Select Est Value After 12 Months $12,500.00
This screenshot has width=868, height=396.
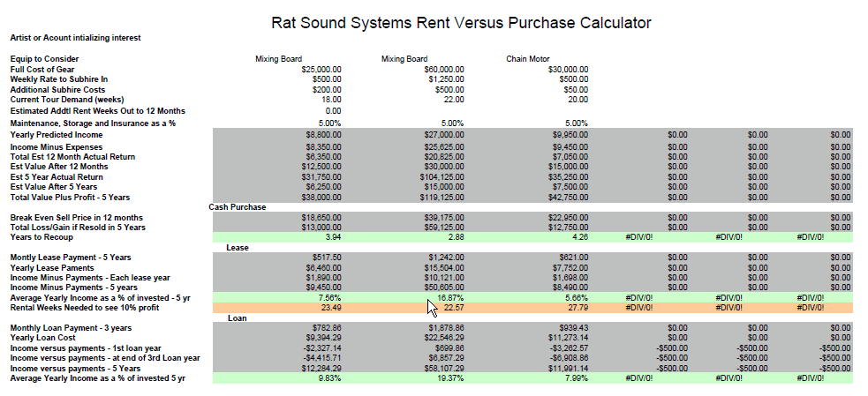[321, 167]
